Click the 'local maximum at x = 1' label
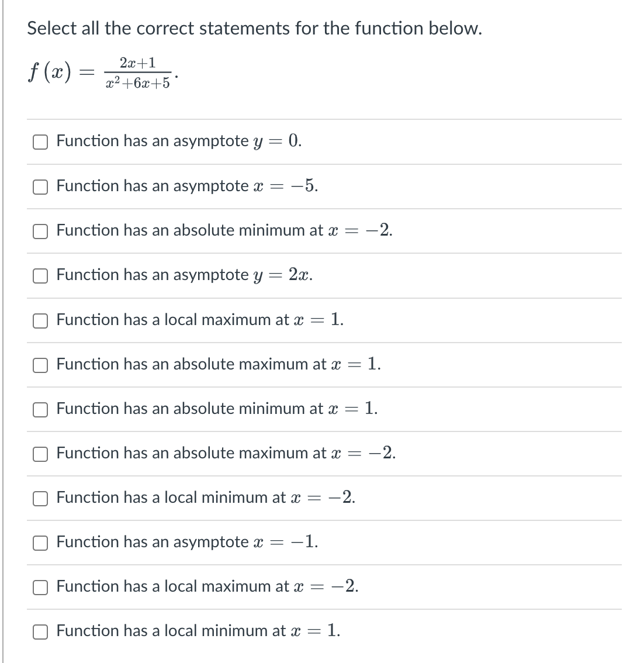Viewport: 644px width, 663px height. 200,319
